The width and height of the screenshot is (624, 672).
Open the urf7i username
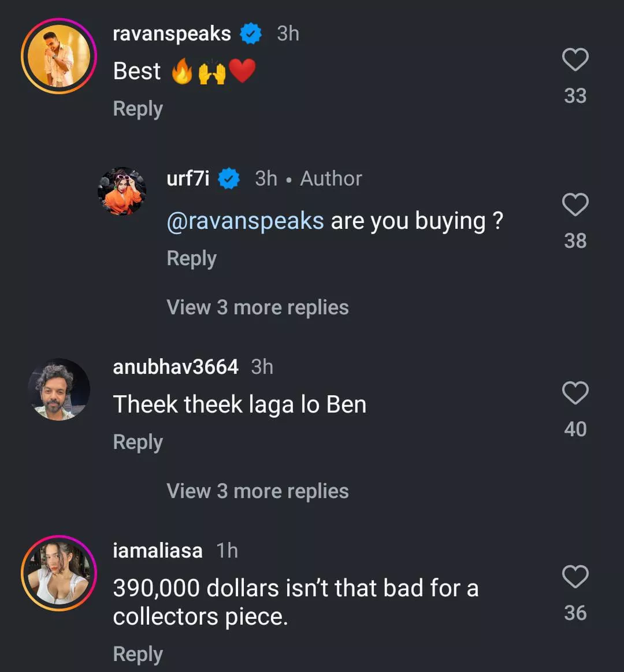(x=188, y=179)
